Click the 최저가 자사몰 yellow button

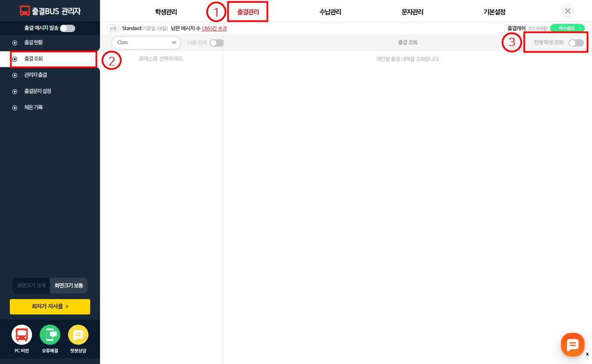pyautogui.click(x=50, y=307)
